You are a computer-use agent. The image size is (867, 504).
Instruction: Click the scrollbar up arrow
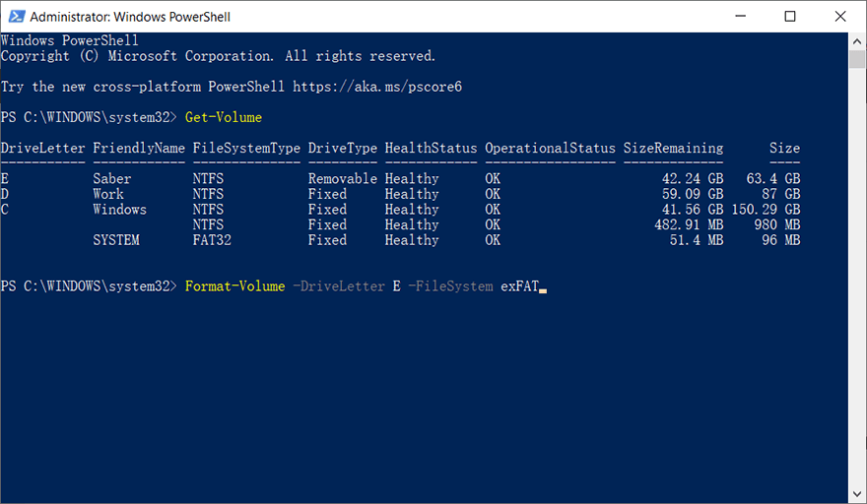pos(857,40)
